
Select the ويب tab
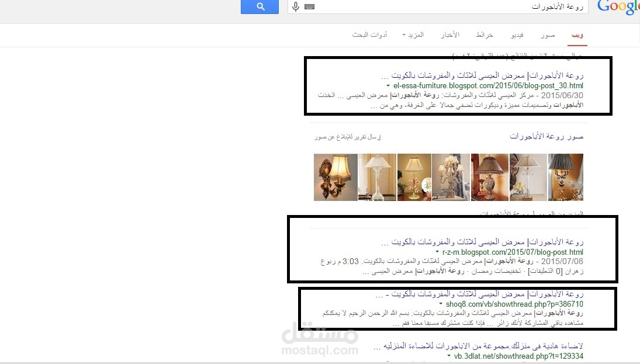577,35
